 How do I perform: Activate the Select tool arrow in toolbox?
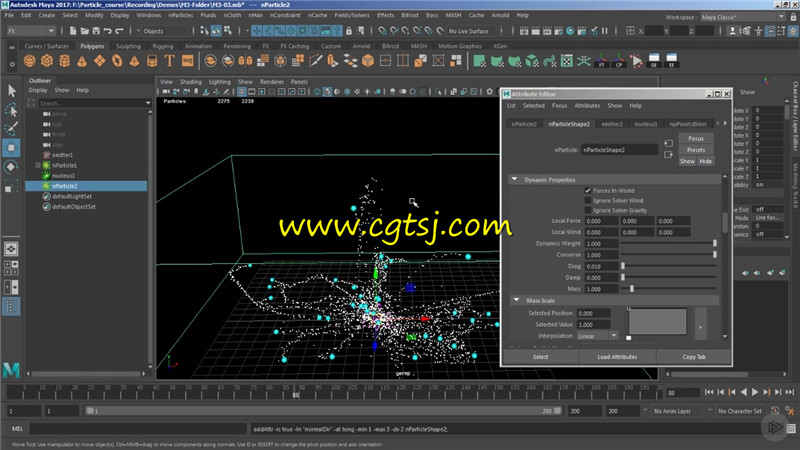[x=12, y=91]
